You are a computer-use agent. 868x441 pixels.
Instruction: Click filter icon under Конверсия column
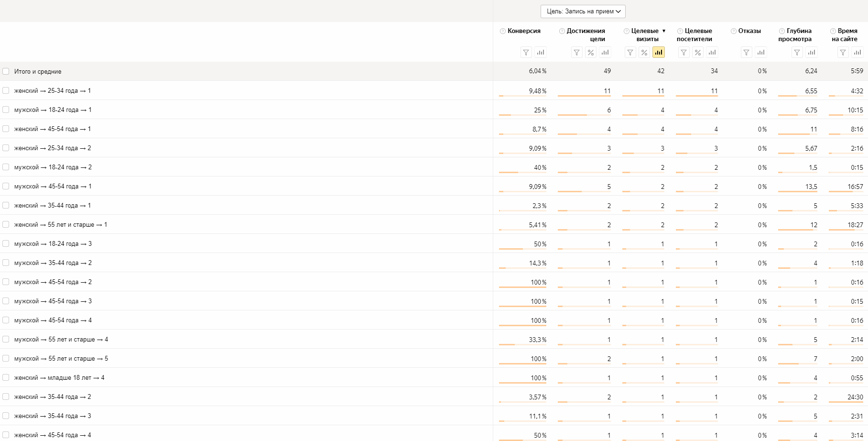tap(526, 53)
